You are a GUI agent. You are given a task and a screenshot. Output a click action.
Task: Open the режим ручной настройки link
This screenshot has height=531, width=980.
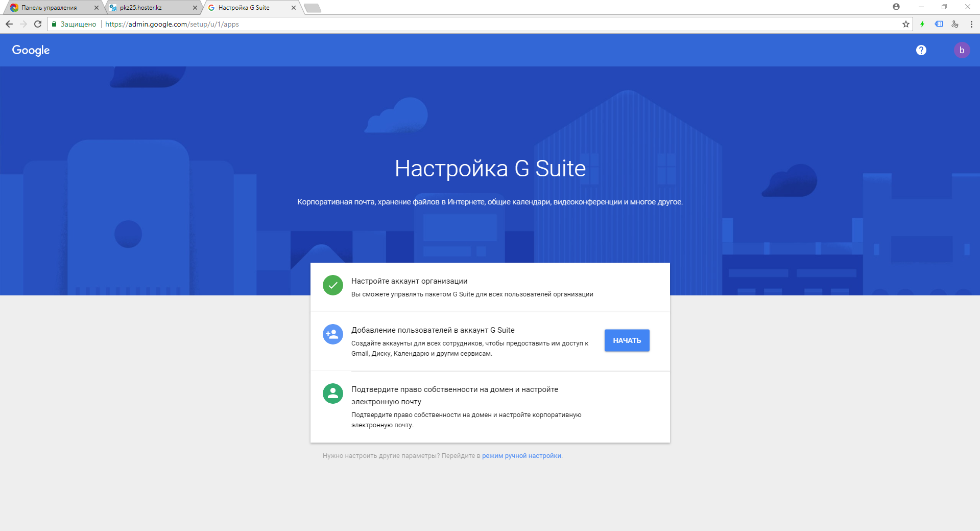pos(521,456)
